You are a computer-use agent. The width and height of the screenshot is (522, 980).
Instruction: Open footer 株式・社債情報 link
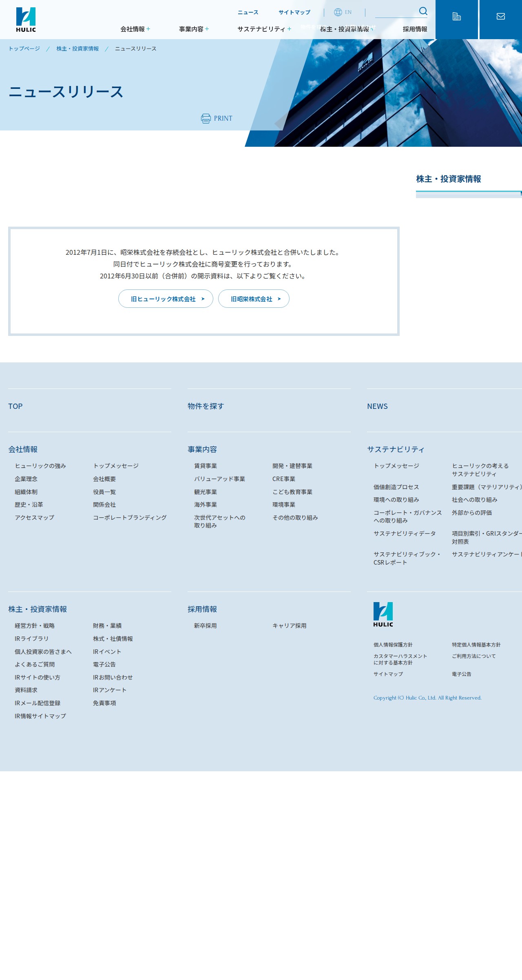(x=113, y=639)
